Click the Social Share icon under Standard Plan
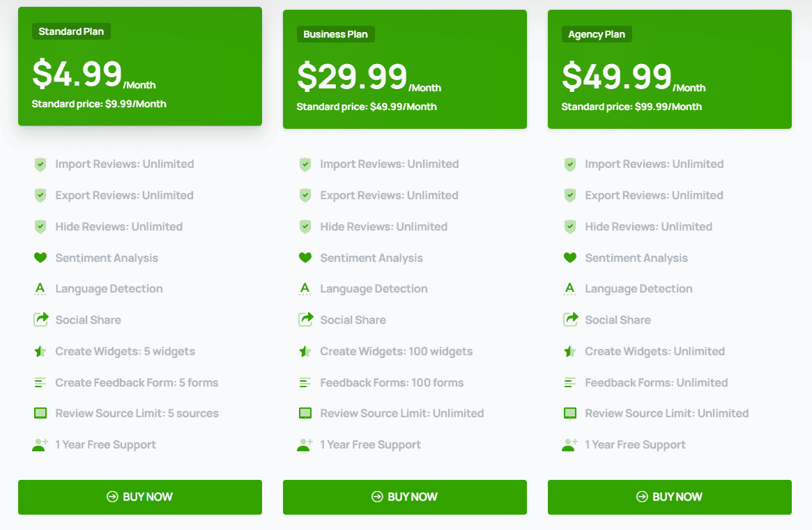 [x=40, y=320]
